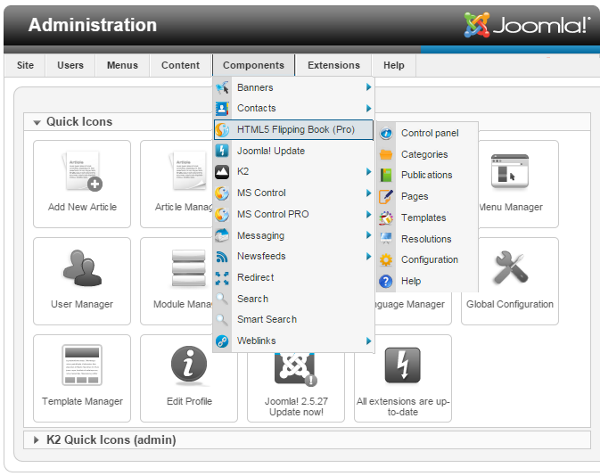
Task: Choose Resolutions submenu entry
Action: (x=427, y=239)
